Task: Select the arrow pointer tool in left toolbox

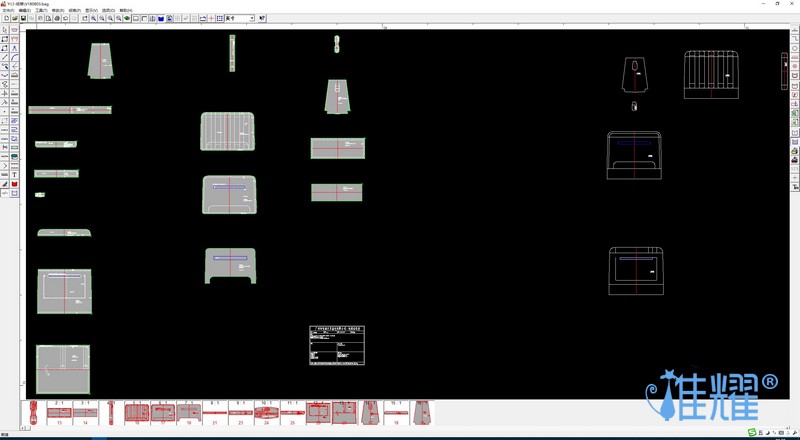Action: pos(5,30)
